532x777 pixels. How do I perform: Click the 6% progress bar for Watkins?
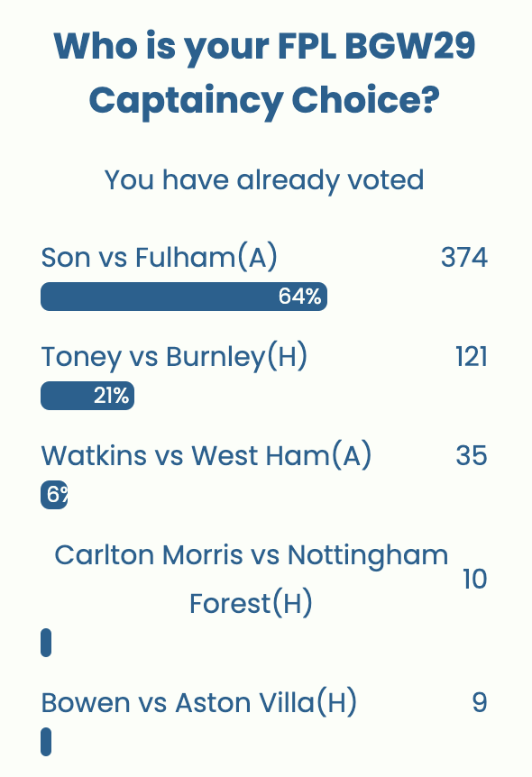pyautogui.click(x=53, y=494)
